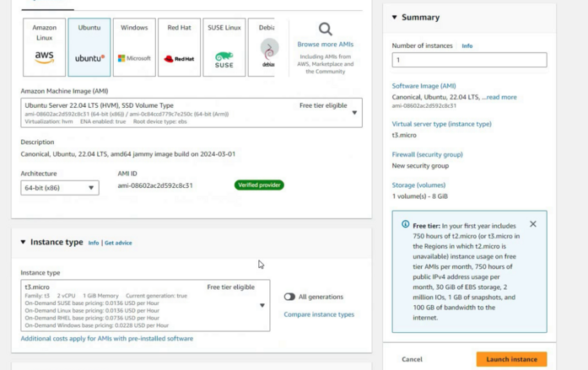
Task: Click the Get advice link
Action: point(118,243)
